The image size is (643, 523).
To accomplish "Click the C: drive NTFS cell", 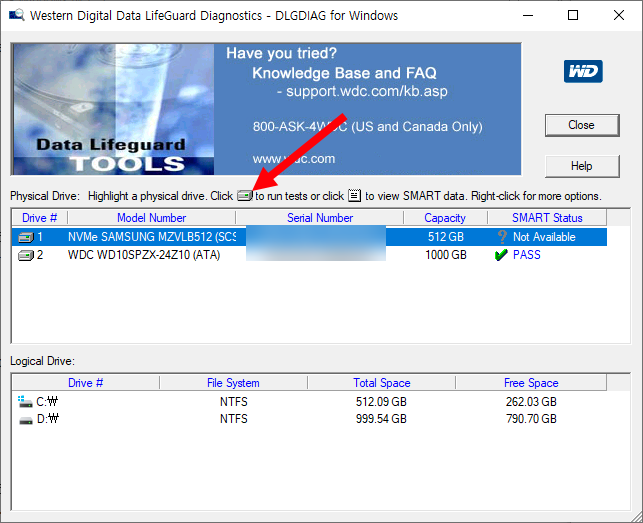I will [x=233, y=402].
